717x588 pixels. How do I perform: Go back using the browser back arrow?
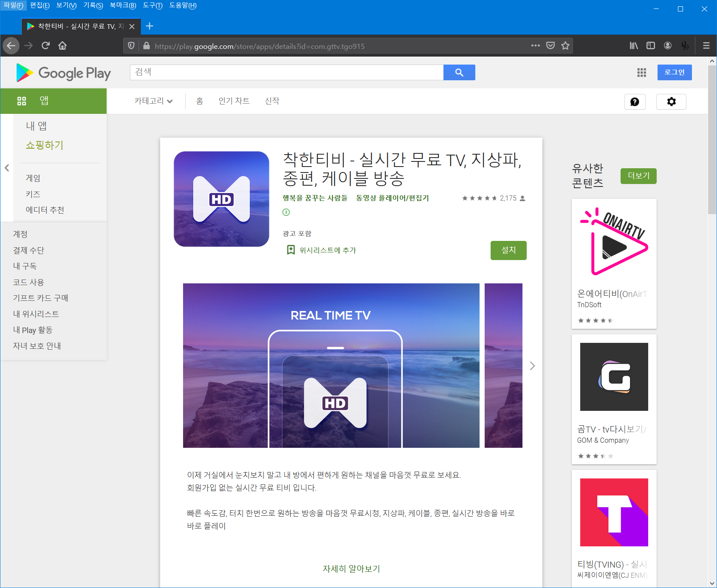[x=11, y=45]
